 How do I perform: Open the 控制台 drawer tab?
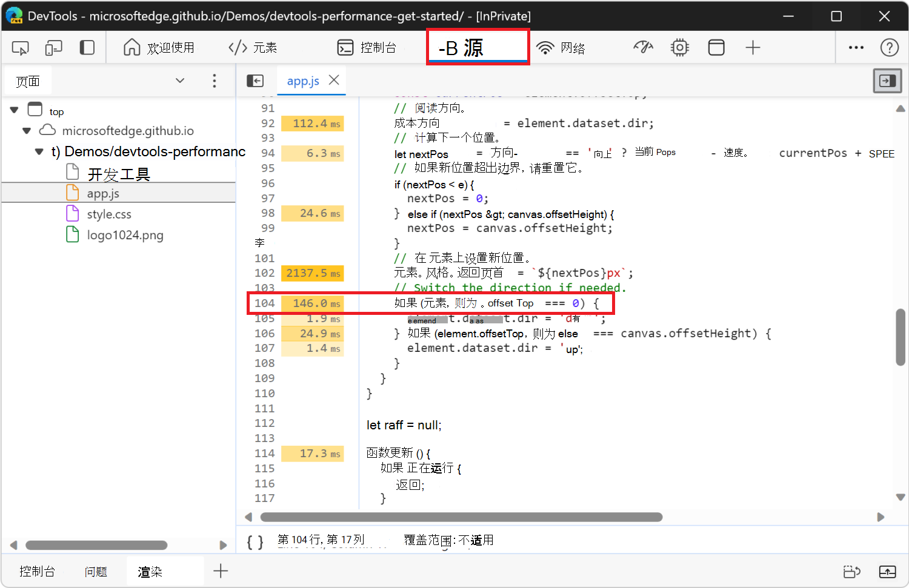[x=37, y=572]
